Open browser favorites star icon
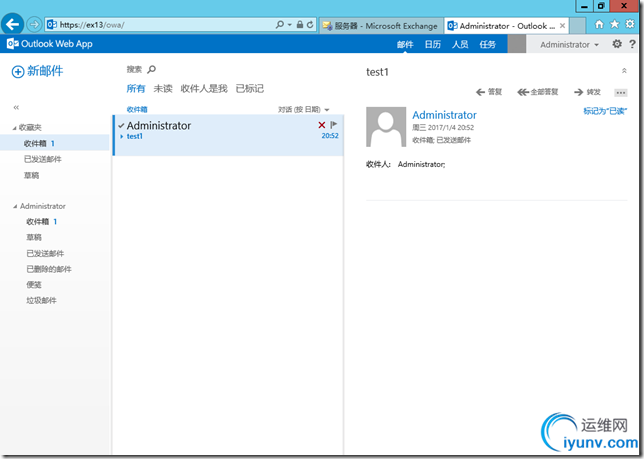Screen dimensions: 644x459 (x=614, y=24)
